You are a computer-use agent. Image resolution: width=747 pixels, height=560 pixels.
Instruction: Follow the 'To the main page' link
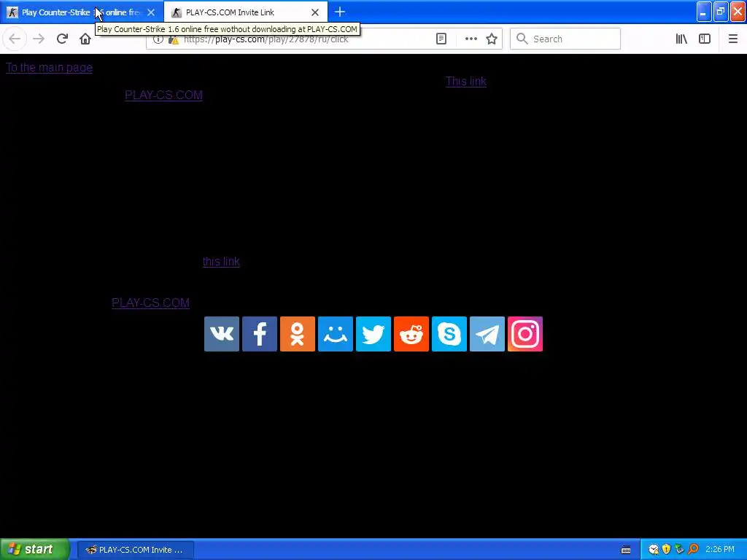49,68
